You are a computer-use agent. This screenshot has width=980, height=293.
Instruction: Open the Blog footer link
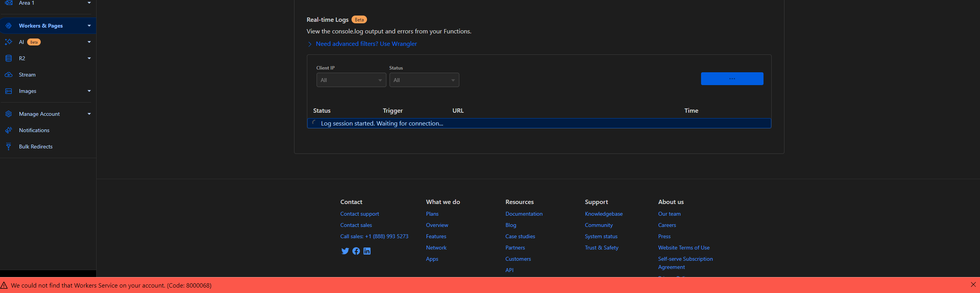[511, 225]
